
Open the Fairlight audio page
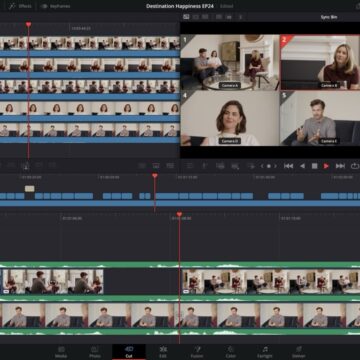point(265,352)
